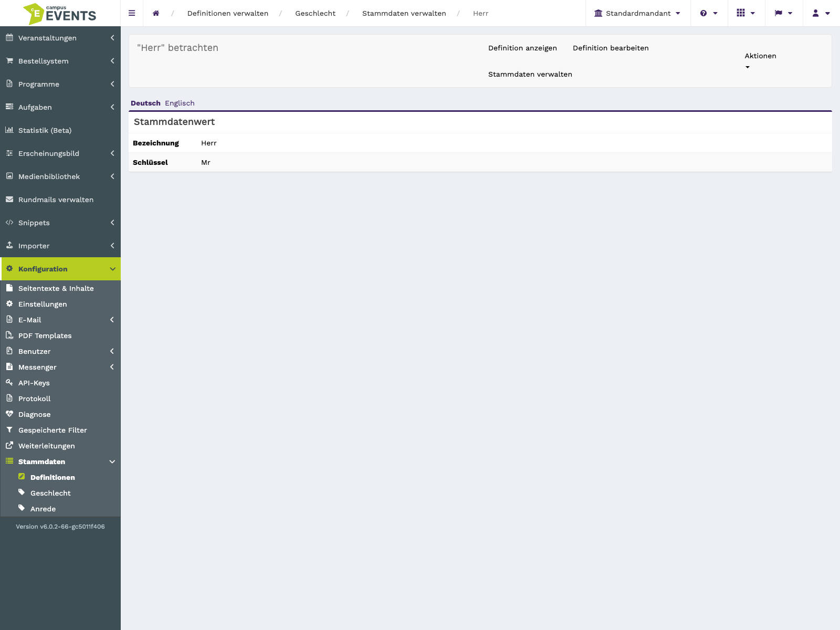Click Definition bearbeiten link
Screen dimensions: 840x630
pos(611,48)
